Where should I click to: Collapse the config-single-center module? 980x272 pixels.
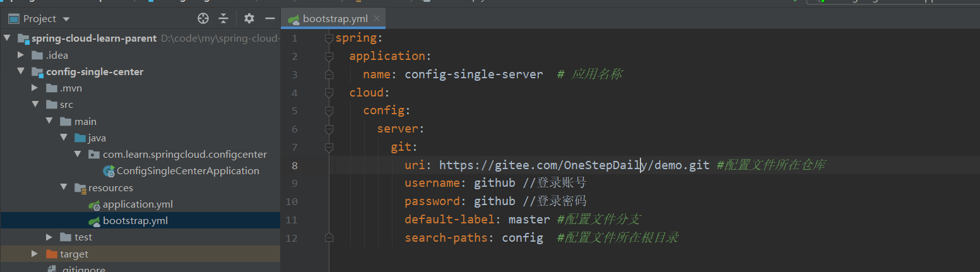(x=21, y=72)
